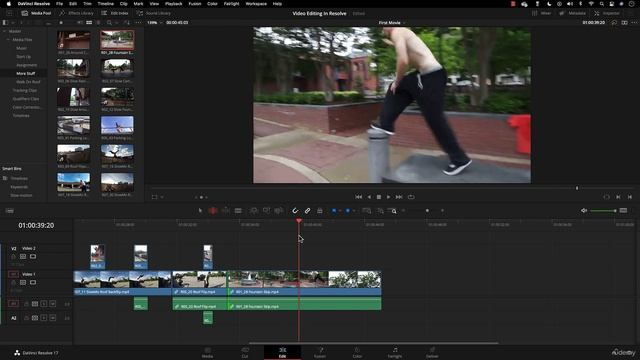This screenshot has width=640, height=360.
Task: Toggle Video 1 track lock
Action: (13, 282)
